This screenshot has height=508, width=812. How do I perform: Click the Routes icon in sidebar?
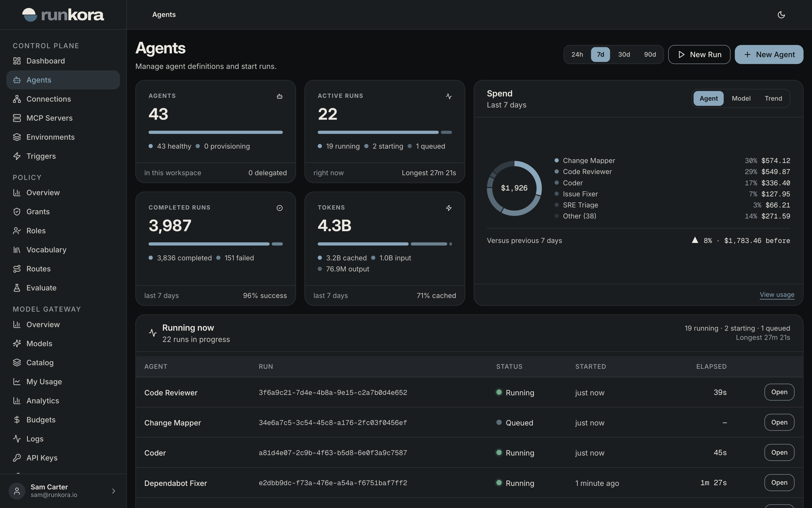coord(17,269)
